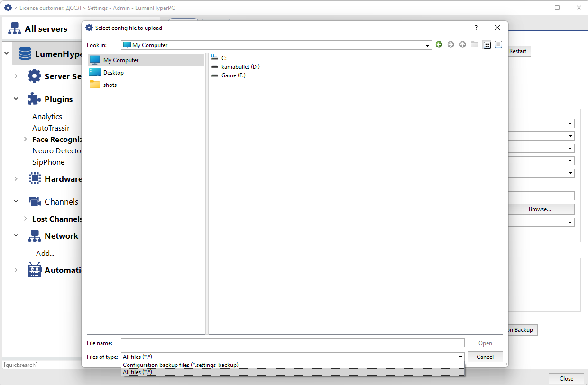Click the LumenHyperPC database icon

(25, 54)
